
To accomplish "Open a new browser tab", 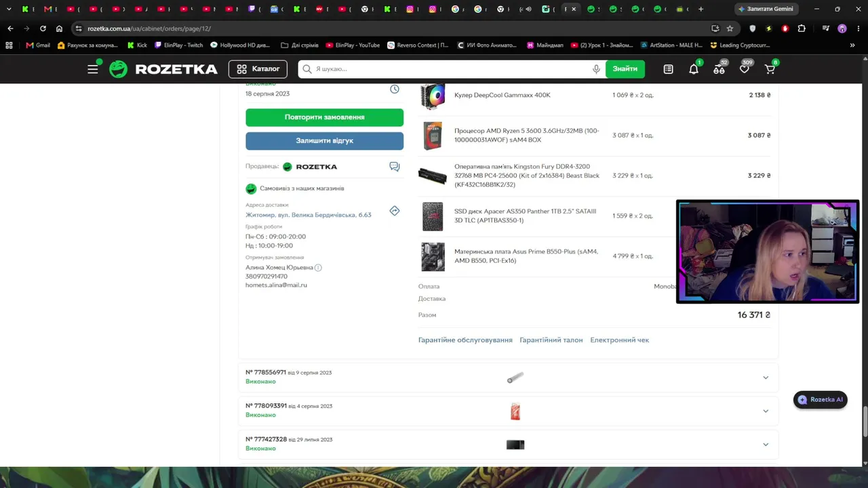I will point(701,9).
